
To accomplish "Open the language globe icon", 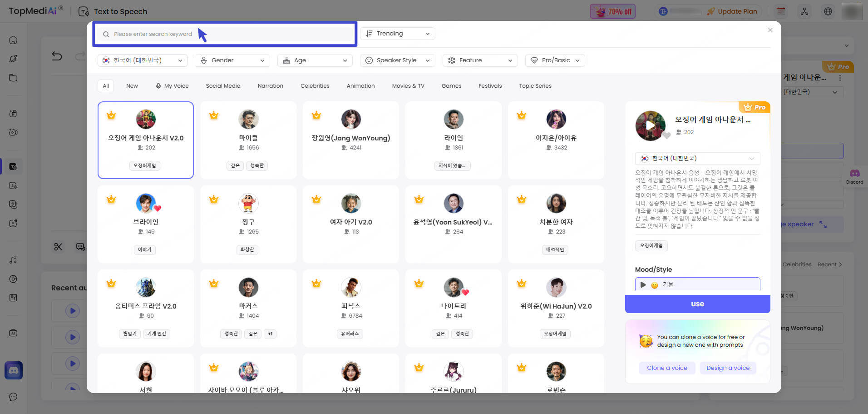I will coord(828,11).
